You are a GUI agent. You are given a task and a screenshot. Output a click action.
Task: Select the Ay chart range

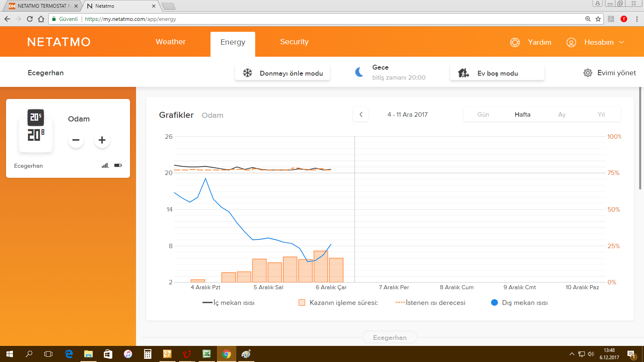[562, 115]
